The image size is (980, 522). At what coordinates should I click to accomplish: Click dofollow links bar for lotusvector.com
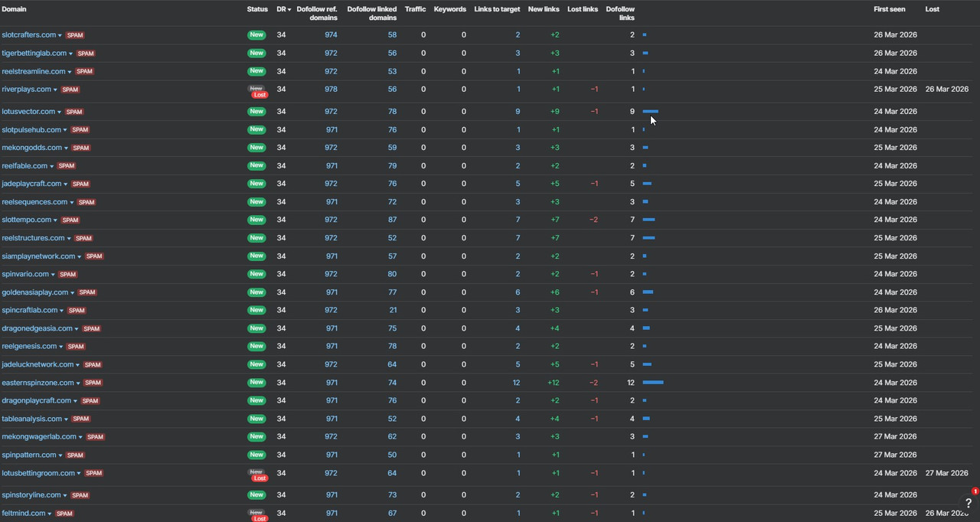tap(651, 112)
